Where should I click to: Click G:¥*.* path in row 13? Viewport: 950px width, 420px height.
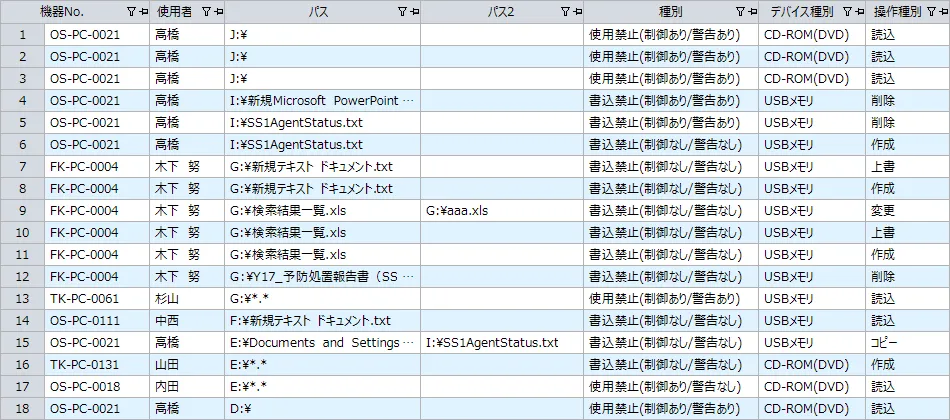(322, 299)
